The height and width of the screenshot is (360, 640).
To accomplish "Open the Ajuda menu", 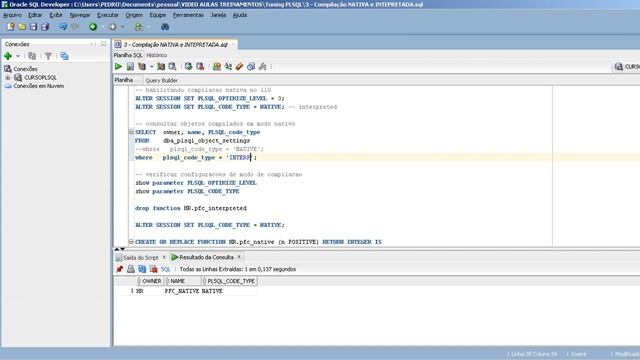I will tap(240, 15).
